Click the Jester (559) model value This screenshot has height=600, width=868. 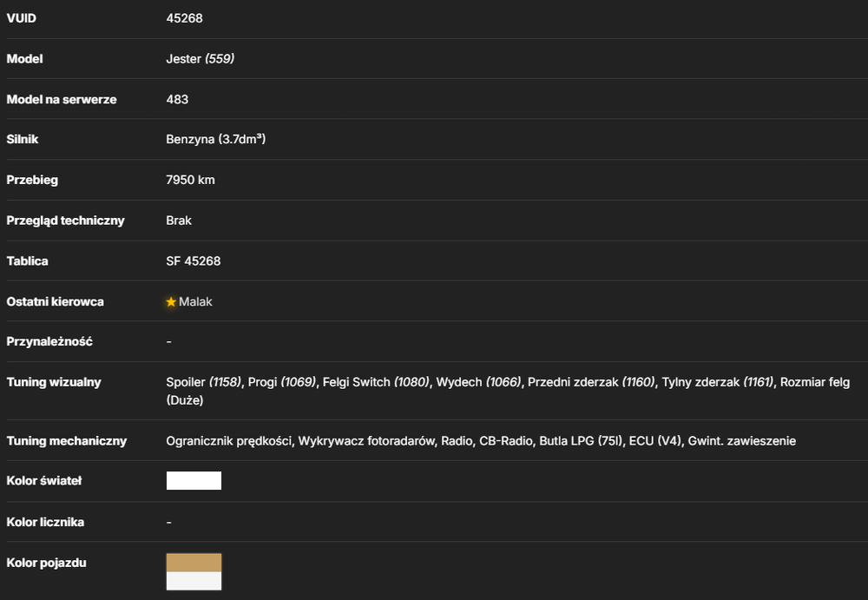tap(201, 59)
